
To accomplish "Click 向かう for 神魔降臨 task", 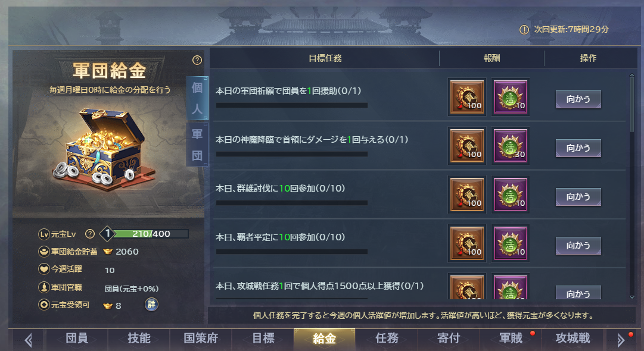I will tap(578, 148).
